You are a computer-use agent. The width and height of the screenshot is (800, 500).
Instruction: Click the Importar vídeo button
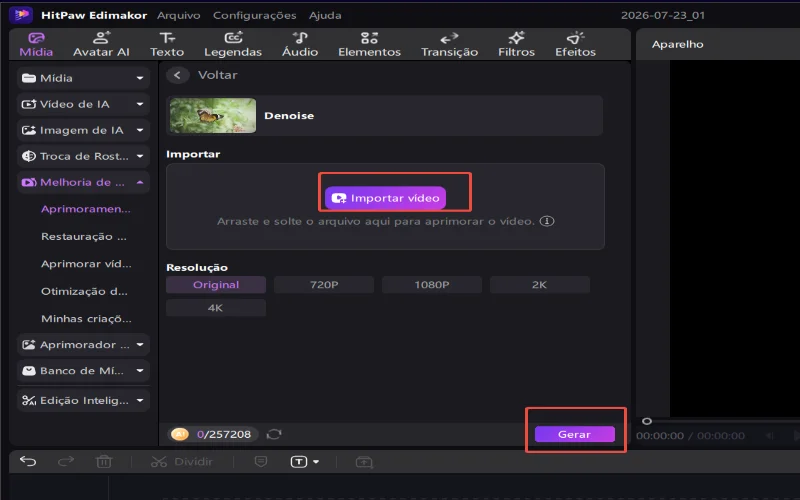(385, 198)
